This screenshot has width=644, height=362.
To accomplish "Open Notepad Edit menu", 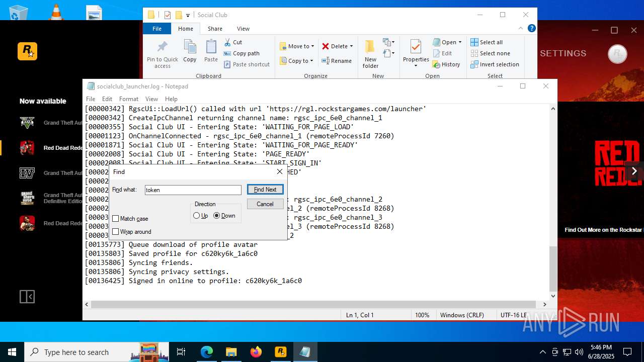I will click(107, 99).
